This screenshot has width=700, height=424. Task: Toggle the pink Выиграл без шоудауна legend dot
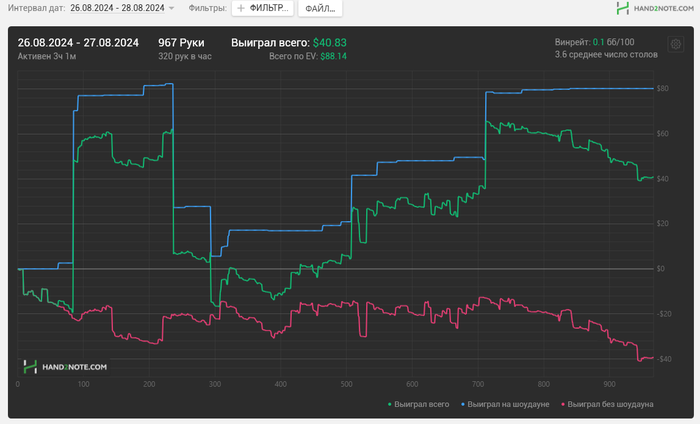(563, 404)
